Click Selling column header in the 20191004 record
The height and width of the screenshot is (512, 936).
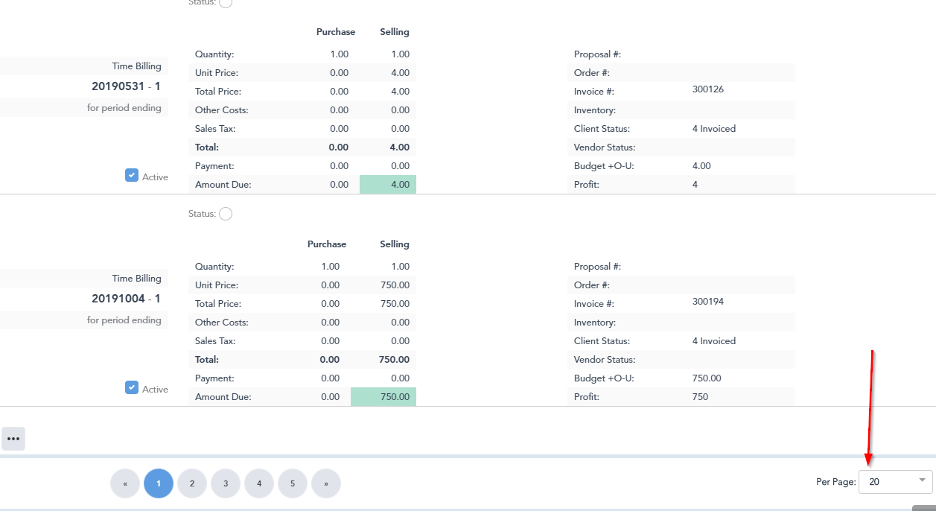click(395, 244)
